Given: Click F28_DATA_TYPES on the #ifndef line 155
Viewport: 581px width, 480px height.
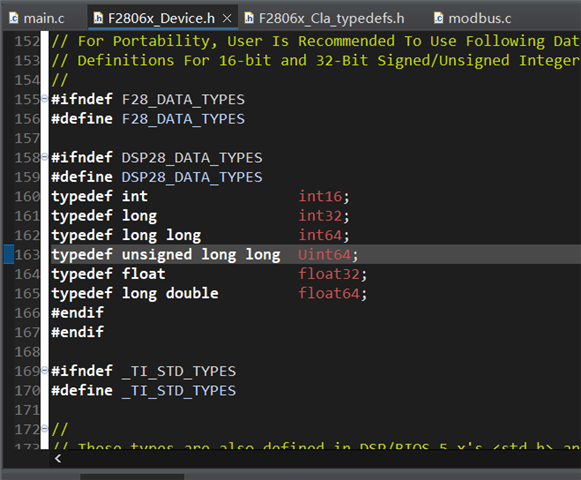Looking at the screenshot, I should [183, 100].
